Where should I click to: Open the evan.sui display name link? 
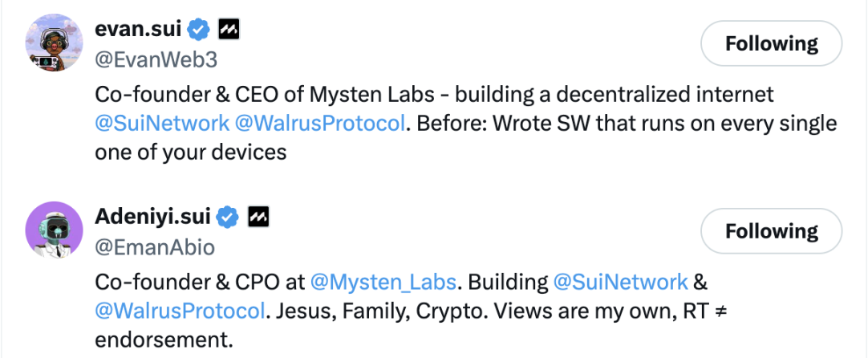tap(138, 31)
